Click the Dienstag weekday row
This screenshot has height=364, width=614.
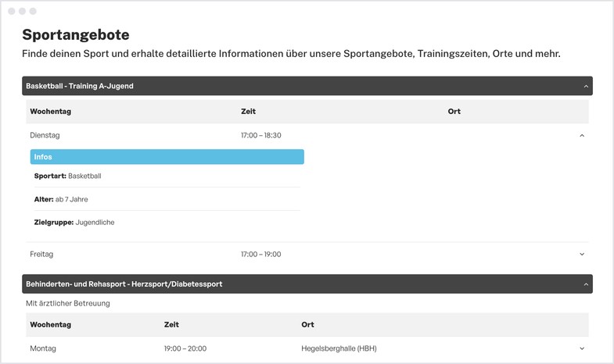(x=45, y=135)
